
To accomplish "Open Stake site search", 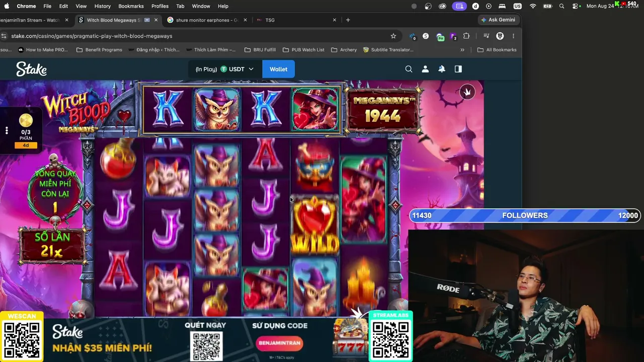I will [x=409, y=69].
